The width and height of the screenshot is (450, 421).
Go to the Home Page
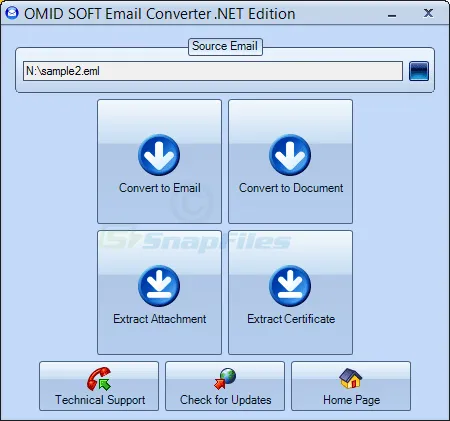pyautogui.click(x=351, y=386)
